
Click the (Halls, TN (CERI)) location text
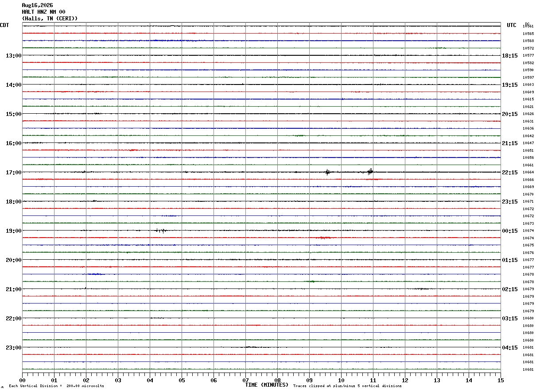[x=50, y=19]
